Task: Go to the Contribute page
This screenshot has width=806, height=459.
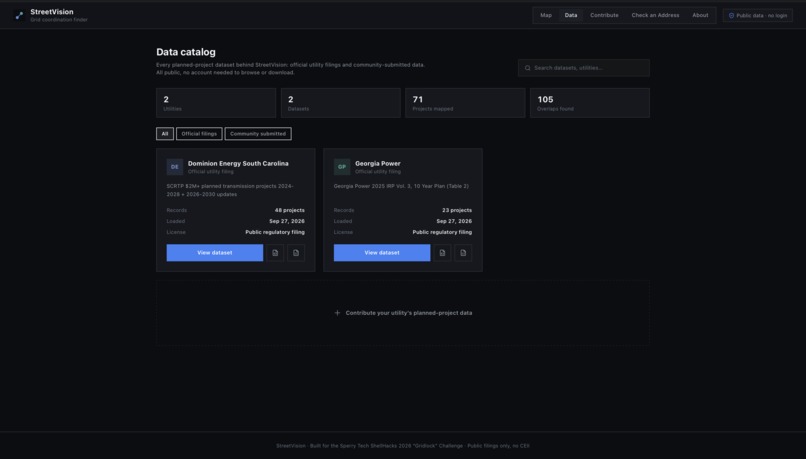Action: point(604,15)
